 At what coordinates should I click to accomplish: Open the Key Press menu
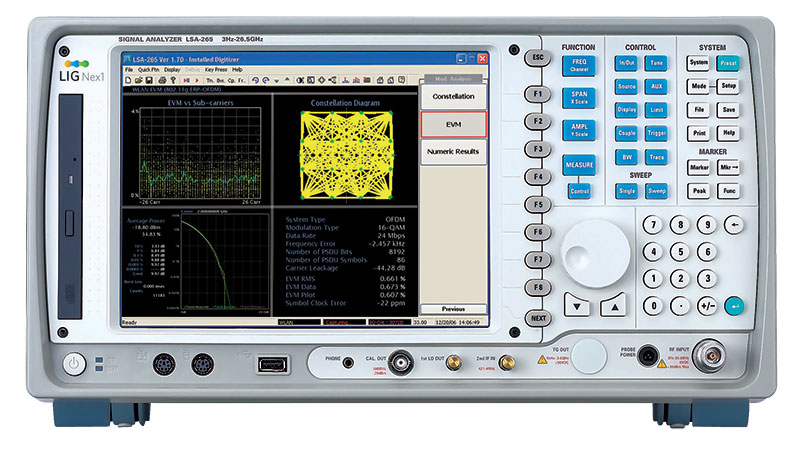pos(216,70)
